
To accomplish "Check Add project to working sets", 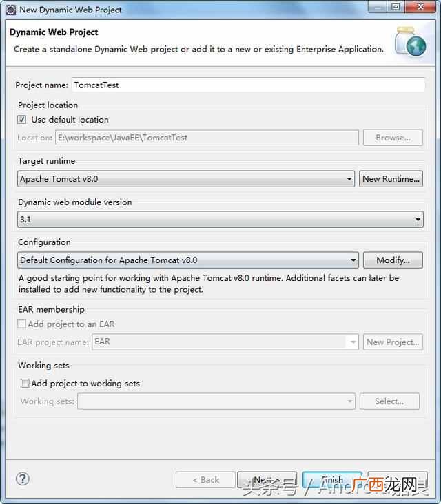I will point(25,383).
